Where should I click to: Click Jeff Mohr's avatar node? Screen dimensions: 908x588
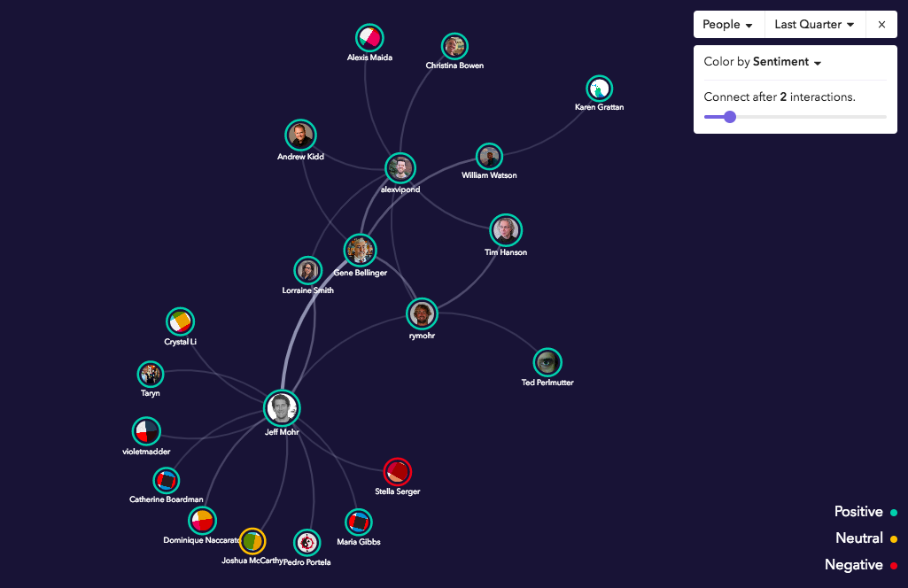coord(282,408)
